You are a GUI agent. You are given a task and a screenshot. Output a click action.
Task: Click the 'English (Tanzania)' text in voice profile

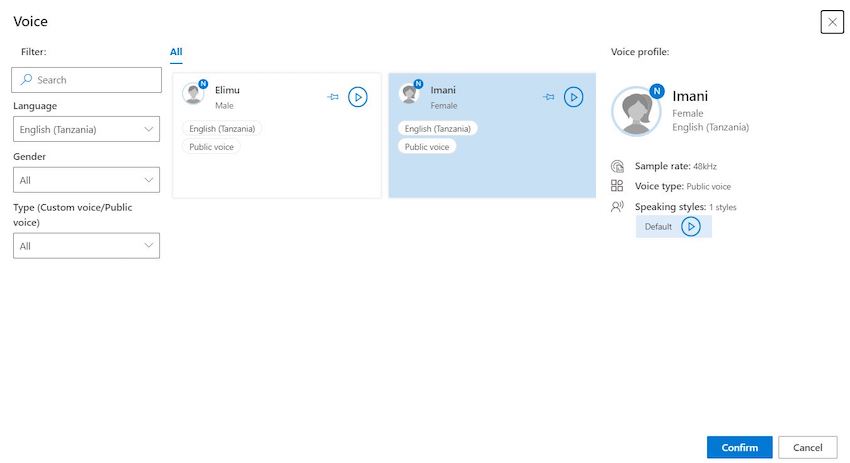pos(710,127)
